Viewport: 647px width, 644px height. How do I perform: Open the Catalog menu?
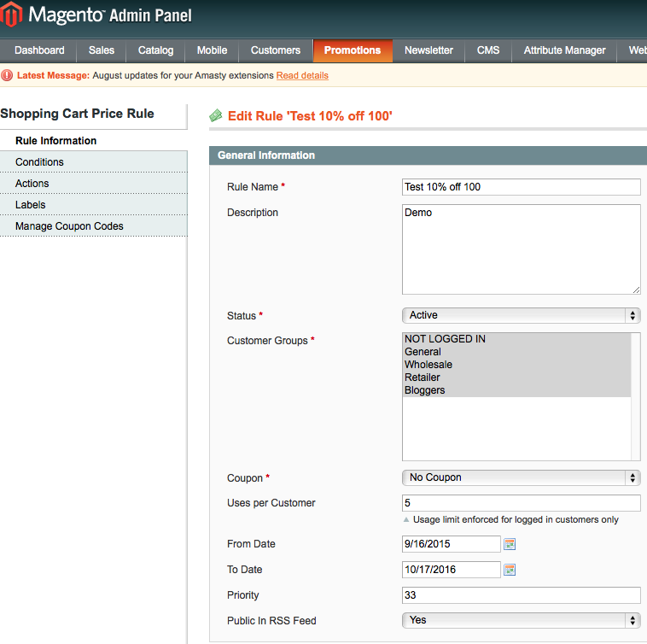click(155, 50)
